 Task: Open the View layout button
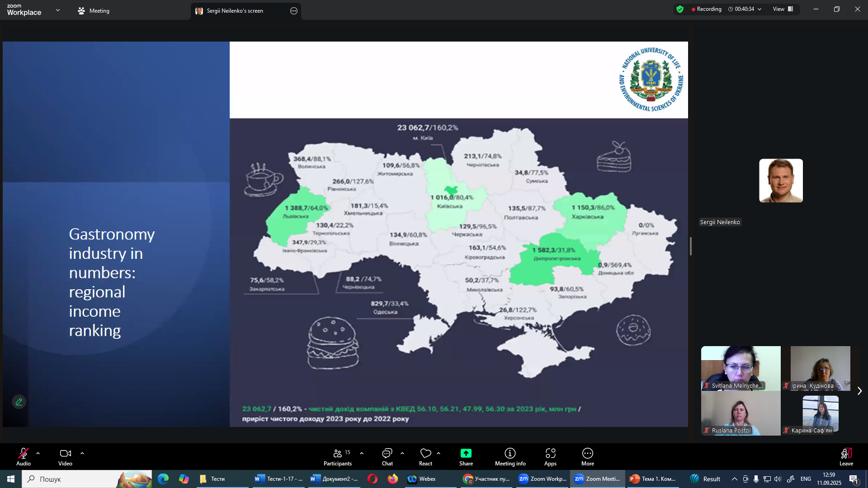[x=783, y=9]
